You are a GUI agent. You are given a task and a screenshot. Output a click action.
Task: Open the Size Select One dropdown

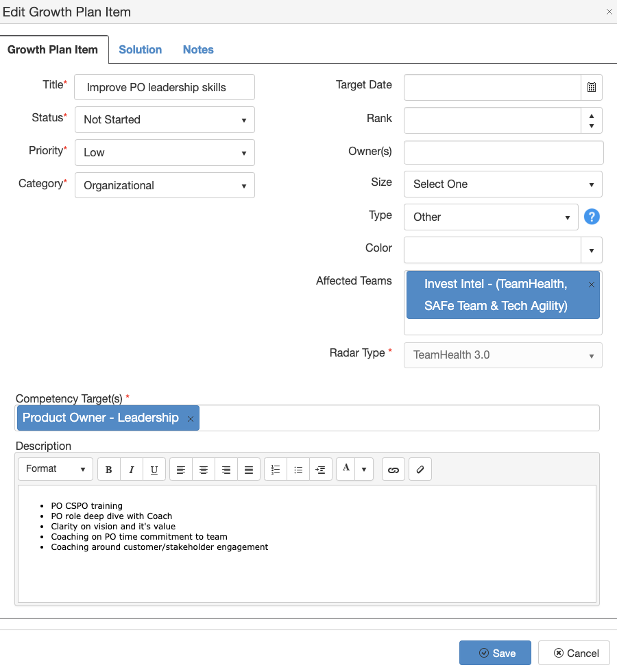point(503,184)
